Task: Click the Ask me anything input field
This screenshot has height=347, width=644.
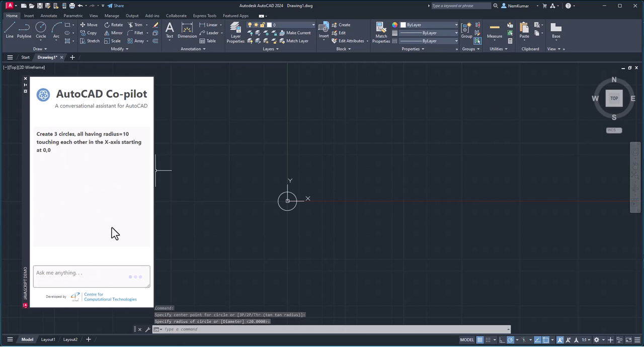Action: [92, 277]
